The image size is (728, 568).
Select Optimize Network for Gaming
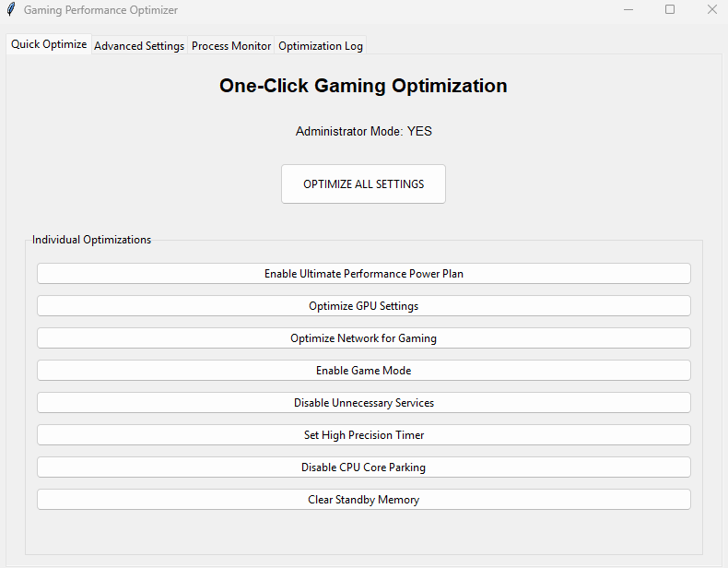click(x=364, y=338)
